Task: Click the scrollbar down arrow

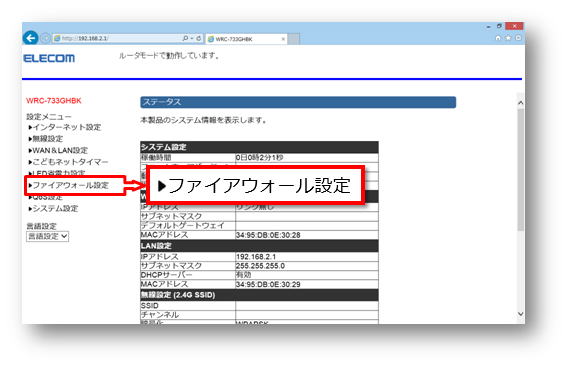Action: (x=520, y=314)
